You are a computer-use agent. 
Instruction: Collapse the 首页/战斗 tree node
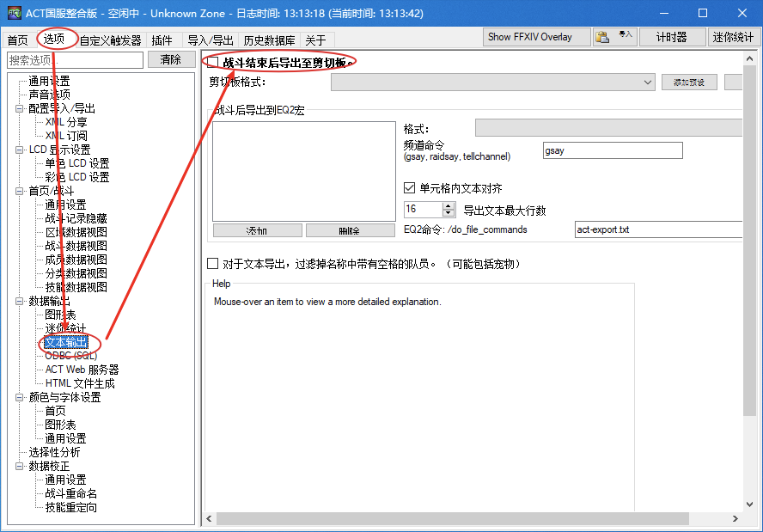tap(20, 192)
